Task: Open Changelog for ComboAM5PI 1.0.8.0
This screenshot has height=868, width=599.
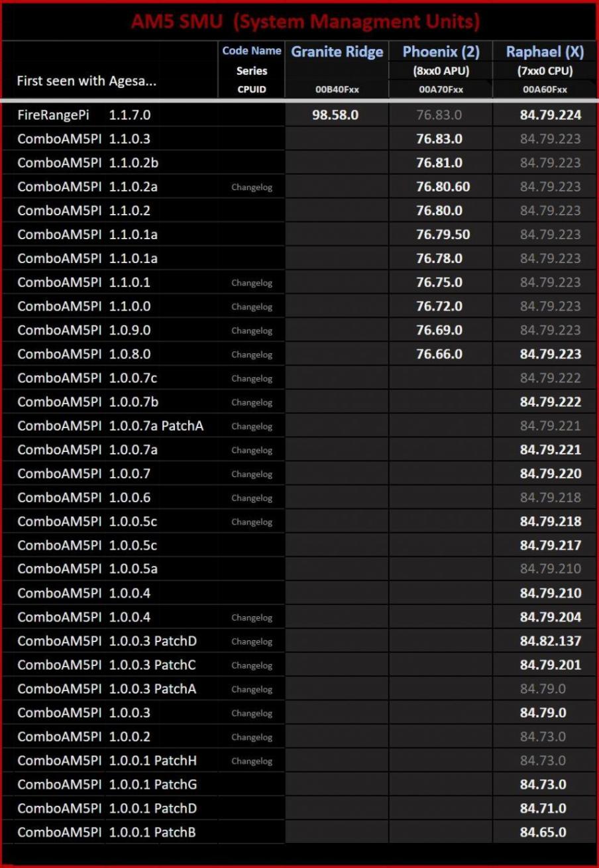Action: pyautogui.click(x=252, y=354)
